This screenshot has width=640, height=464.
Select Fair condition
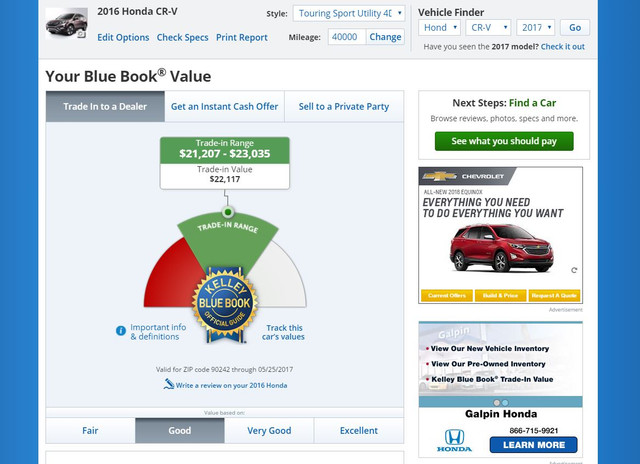90,431
